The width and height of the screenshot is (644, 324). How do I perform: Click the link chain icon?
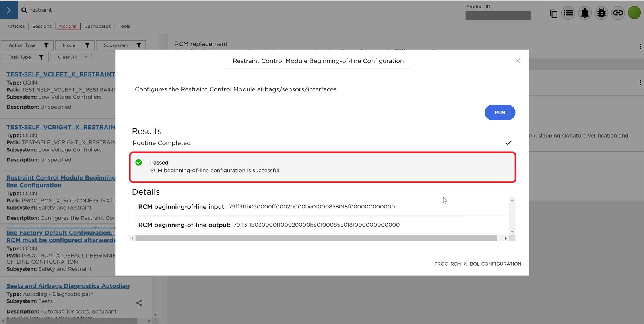(x=618, y=13)
